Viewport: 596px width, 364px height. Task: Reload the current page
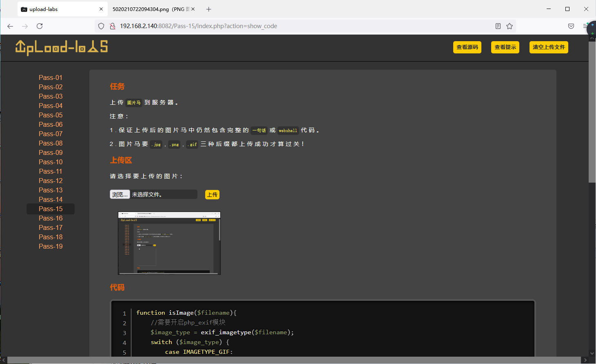click(x=40, y=26)
